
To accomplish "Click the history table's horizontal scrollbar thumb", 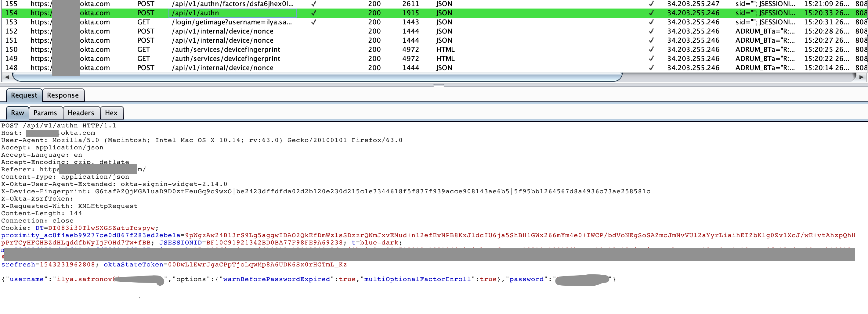I will (x=317, y=77).
